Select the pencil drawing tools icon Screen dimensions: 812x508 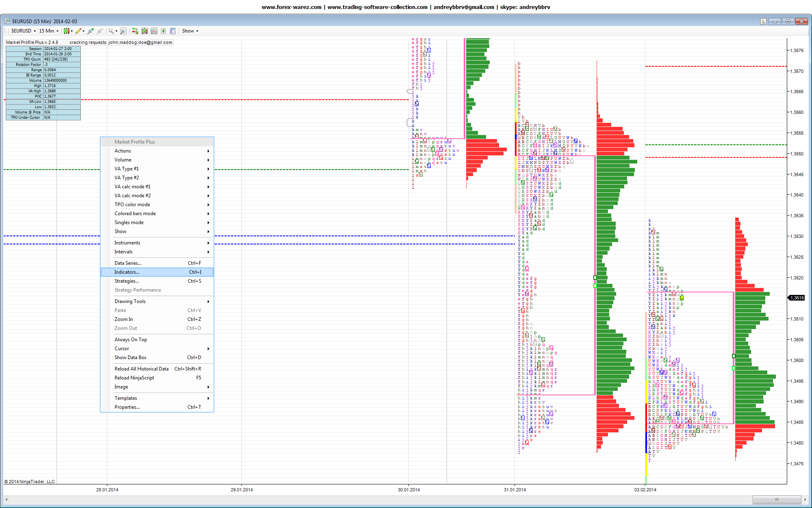point(78,31)
